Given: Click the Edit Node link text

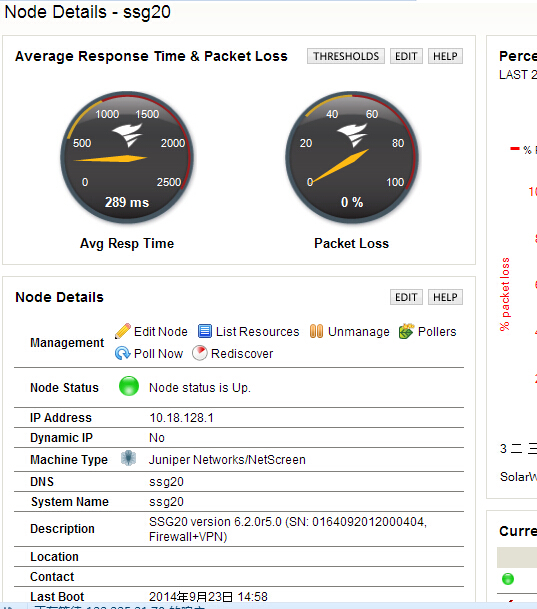Looking at the screenshot, I should [160, 332].
